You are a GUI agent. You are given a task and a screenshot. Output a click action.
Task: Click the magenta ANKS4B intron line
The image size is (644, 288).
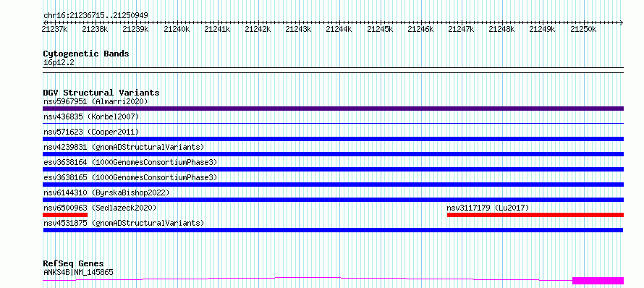[x=308, y=279]
